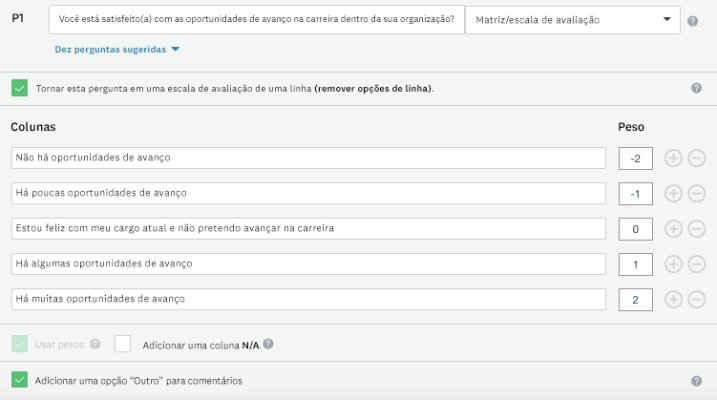Image resolution: width=717 pixels, height=400 pixels.
Task: Click the plus icon beside weight -2
Action: (x=673, y=158)
